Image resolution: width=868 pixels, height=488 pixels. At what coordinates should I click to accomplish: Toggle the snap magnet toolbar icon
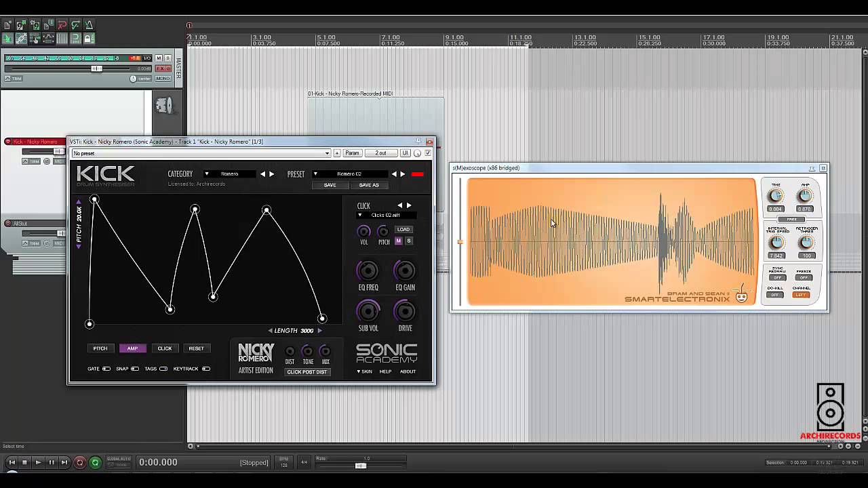click(75, 38)
